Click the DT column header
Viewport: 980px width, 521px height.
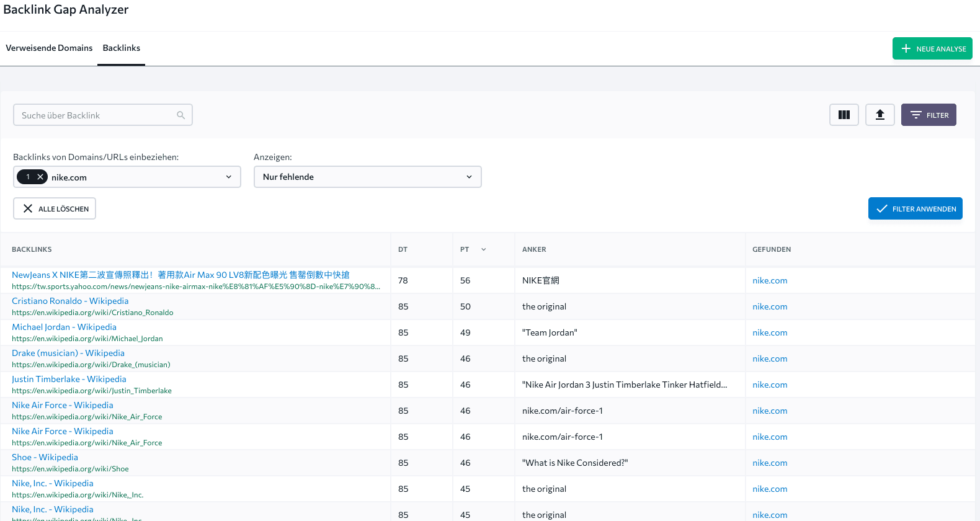[x=403, y=249]
